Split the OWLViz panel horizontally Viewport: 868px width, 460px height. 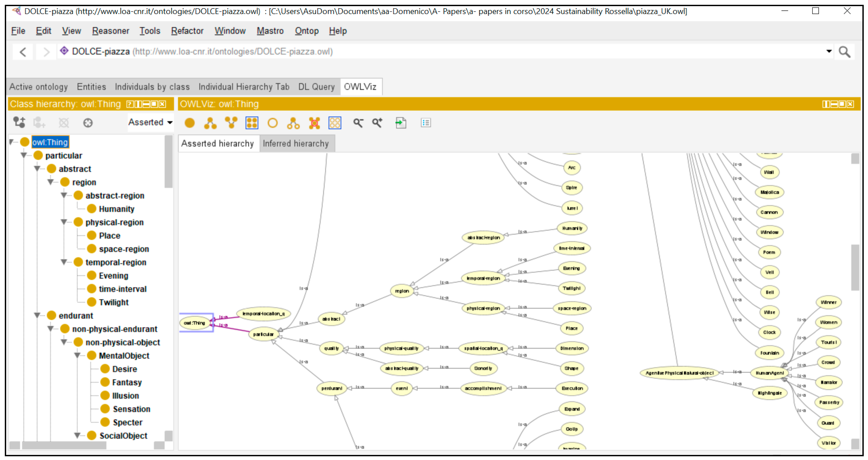(x=834, y=104)
